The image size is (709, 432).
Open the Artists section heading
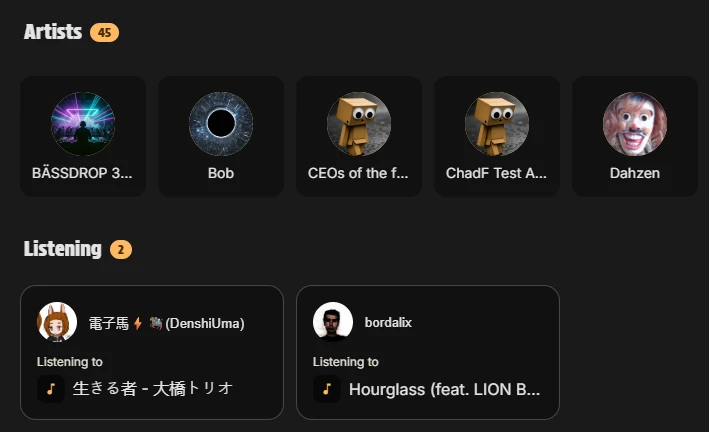click(x=53, y=32)
